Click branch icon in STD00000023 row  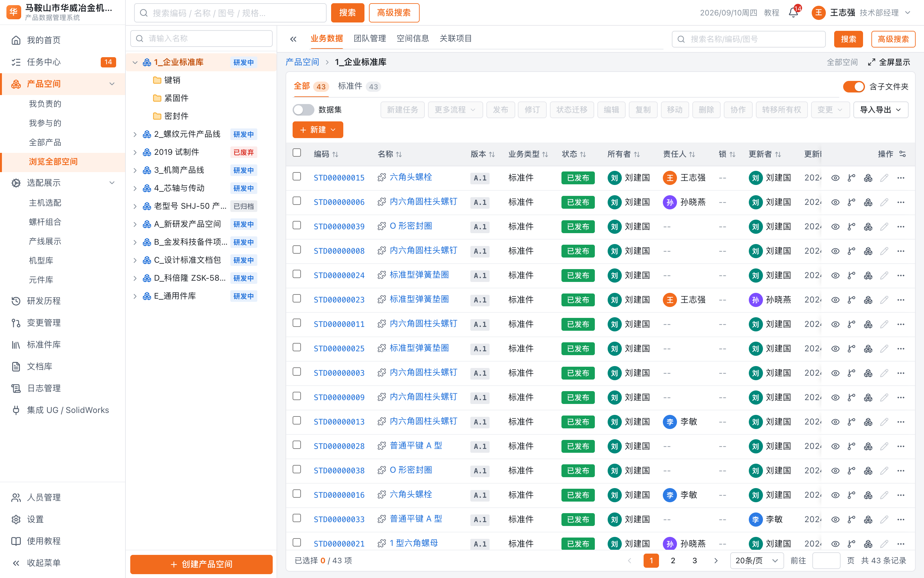851,300
